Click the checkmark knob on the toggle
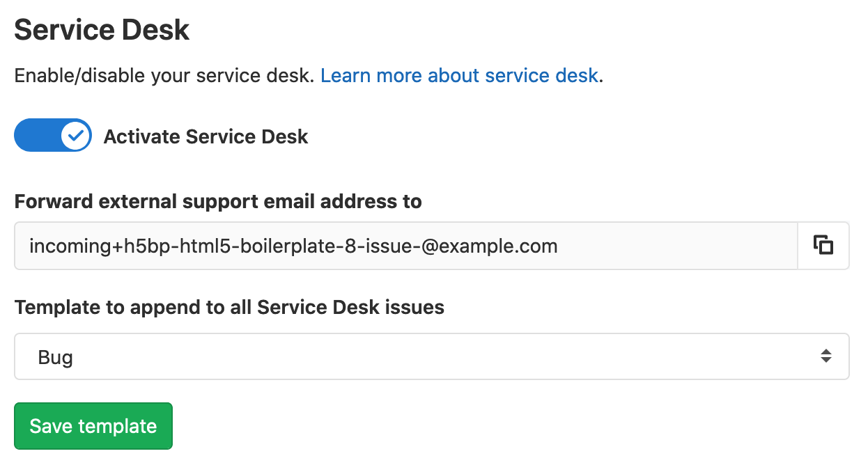Viewport: 868px width, 465px height. (x=76, y=136)
